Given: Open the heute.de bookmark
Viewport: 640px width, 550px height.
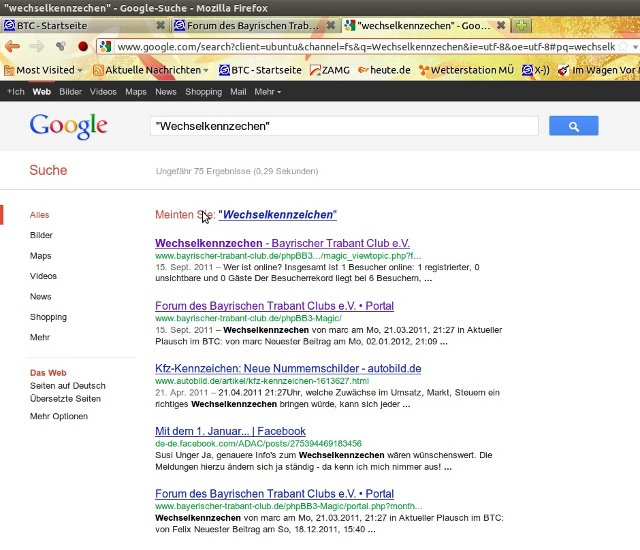Looking at the screenshot, I should click(x=384, y=70).
